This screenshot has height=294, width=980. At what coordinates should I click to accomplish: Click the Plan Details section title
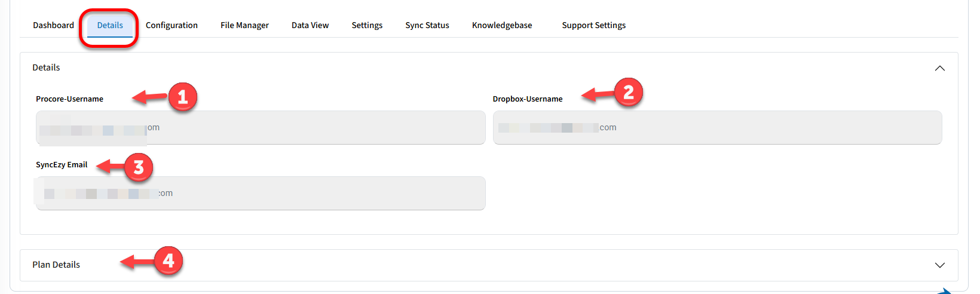click(x=56, y=265)
